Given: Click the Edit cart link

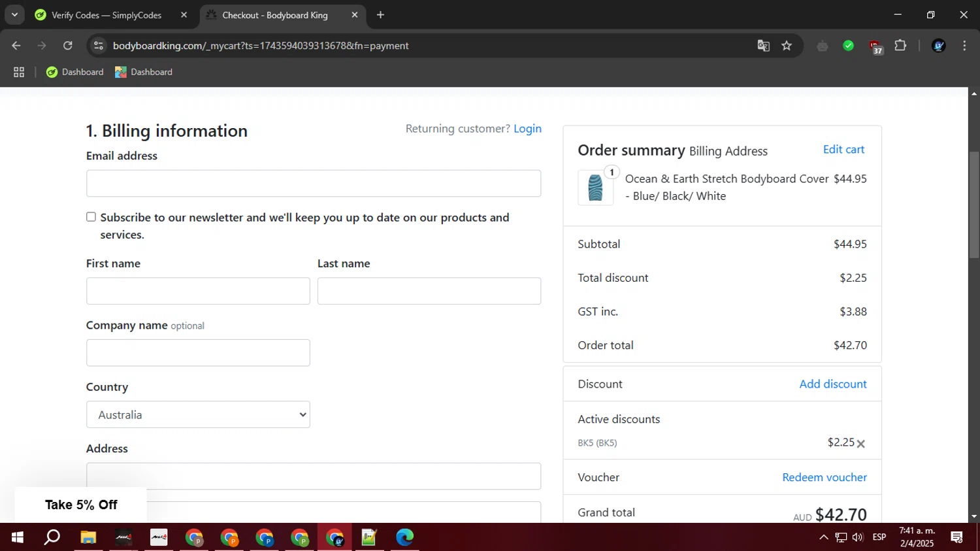Looking at the screenshot, I should click(x=843, y=150).
